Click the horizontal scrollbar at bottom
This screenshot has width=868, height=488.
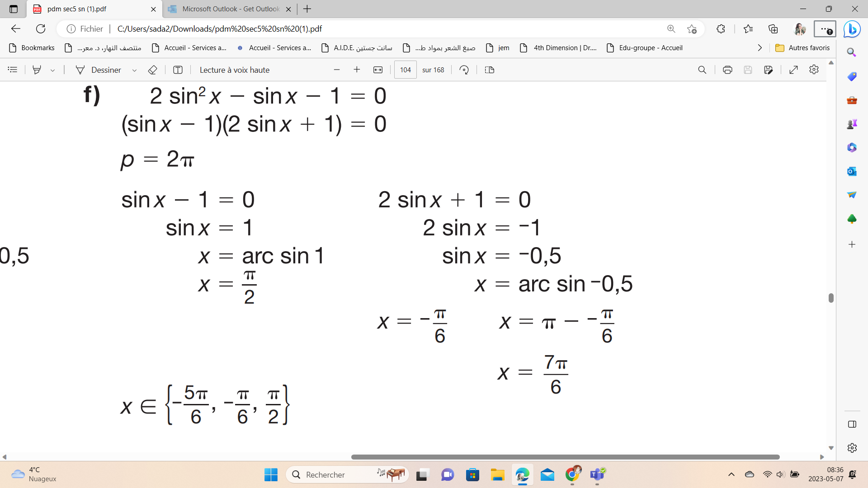pos(565,457)
